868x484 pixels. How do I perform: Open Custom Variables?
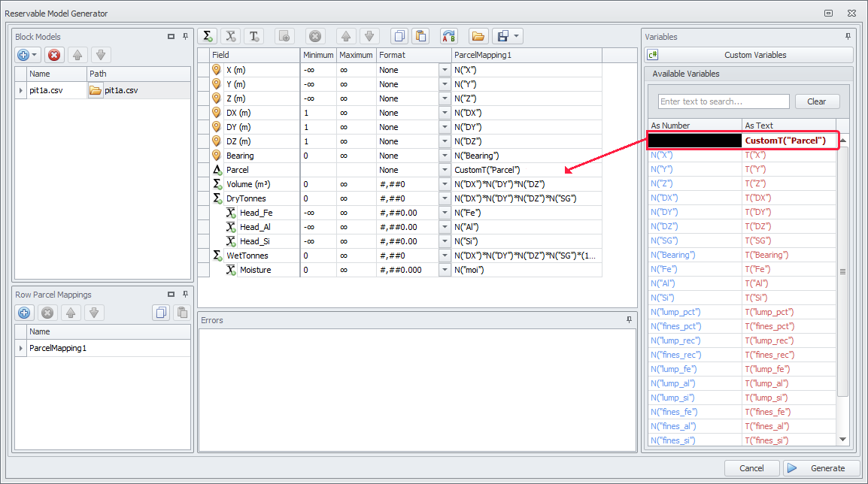(748, 55)
